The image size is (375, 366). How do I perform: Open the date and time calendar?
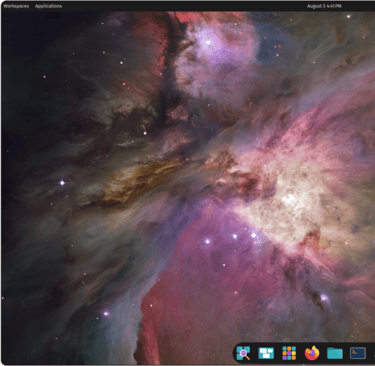[x=324, y=6]
